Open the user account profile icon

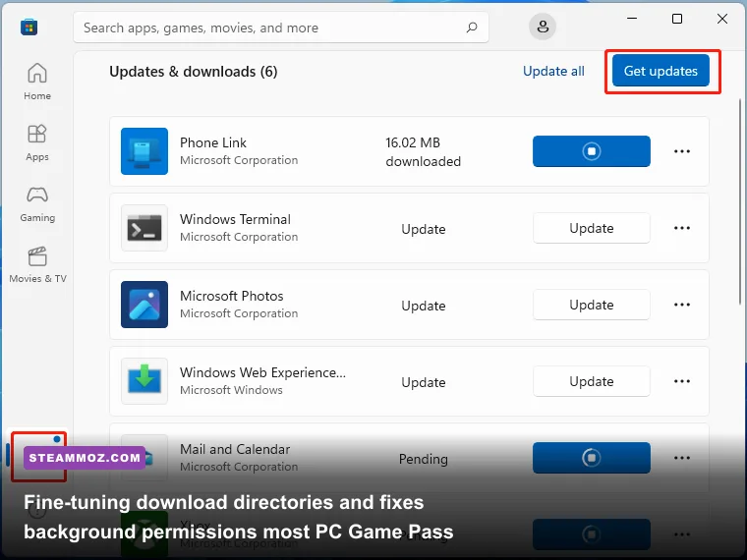point(543,27)
